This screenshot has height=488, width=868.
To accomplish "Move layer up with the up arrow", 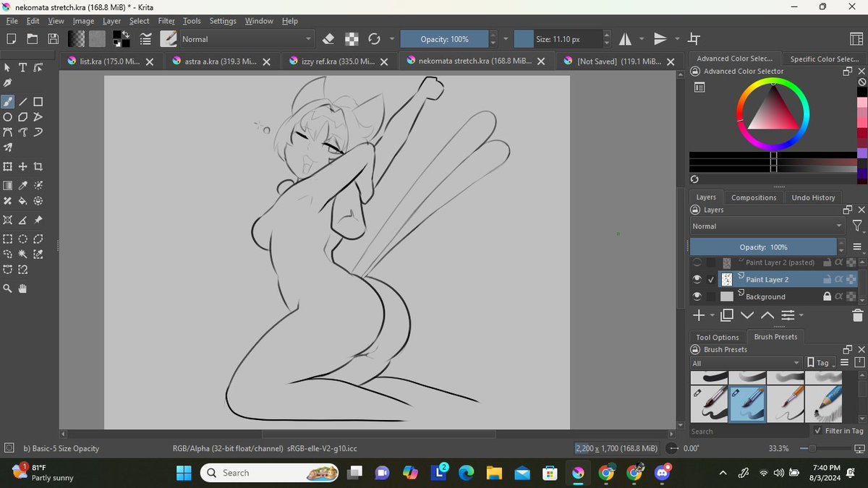I will tap(767, 315).
